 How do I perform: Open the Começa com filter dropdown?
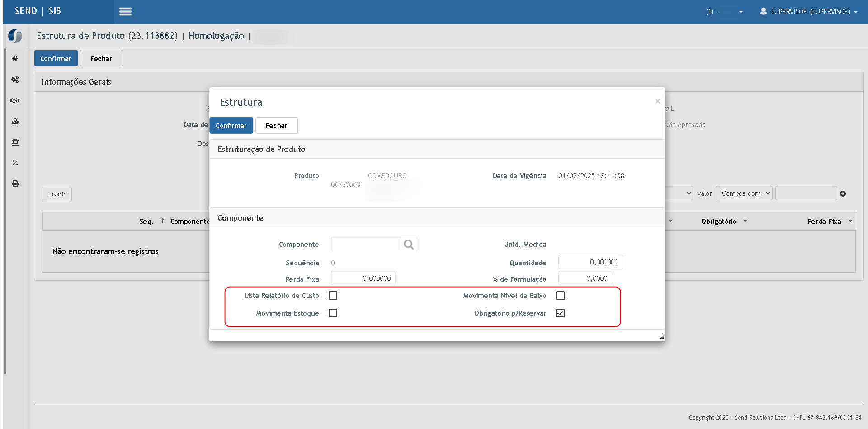744,193
